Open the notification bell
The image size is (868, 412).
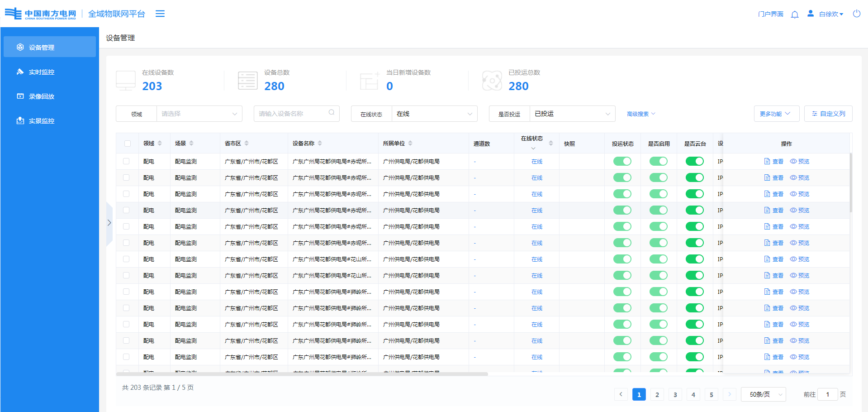pos(795,14)
